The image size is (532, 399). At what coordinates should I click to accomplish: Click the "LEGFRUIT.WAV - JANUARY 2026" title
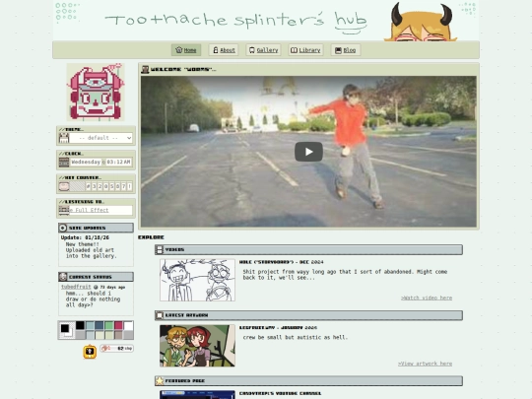click(x=278, y=328)
